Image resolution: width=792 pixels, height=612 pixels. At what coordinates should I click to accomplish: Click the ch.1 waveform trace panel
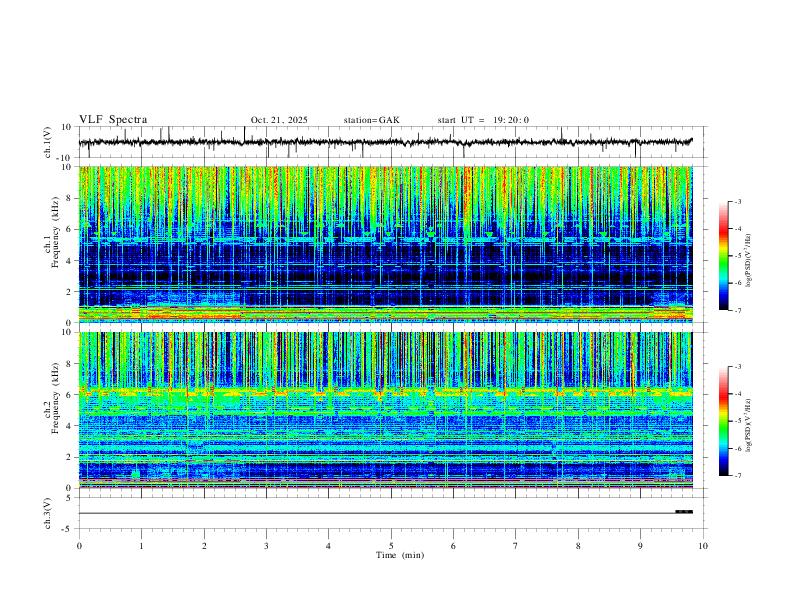click(x=393, y=142)
